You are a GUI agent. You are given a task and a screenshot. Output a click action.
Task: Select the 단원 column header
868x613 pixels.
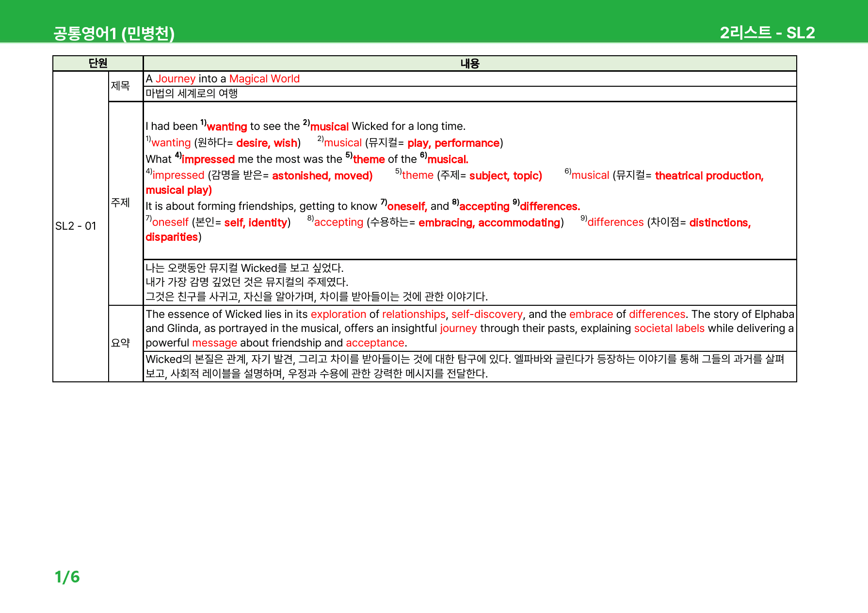coord(98,63)
